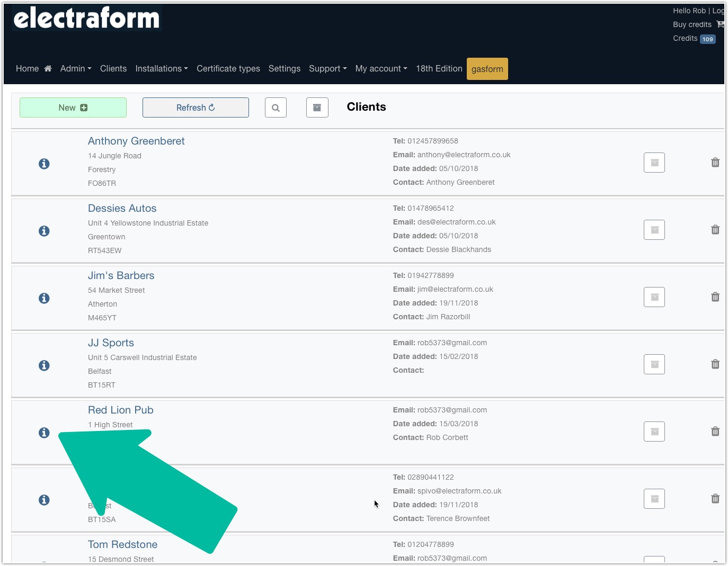Create a New client
728x566 pixels.
[x=73, y=107]
